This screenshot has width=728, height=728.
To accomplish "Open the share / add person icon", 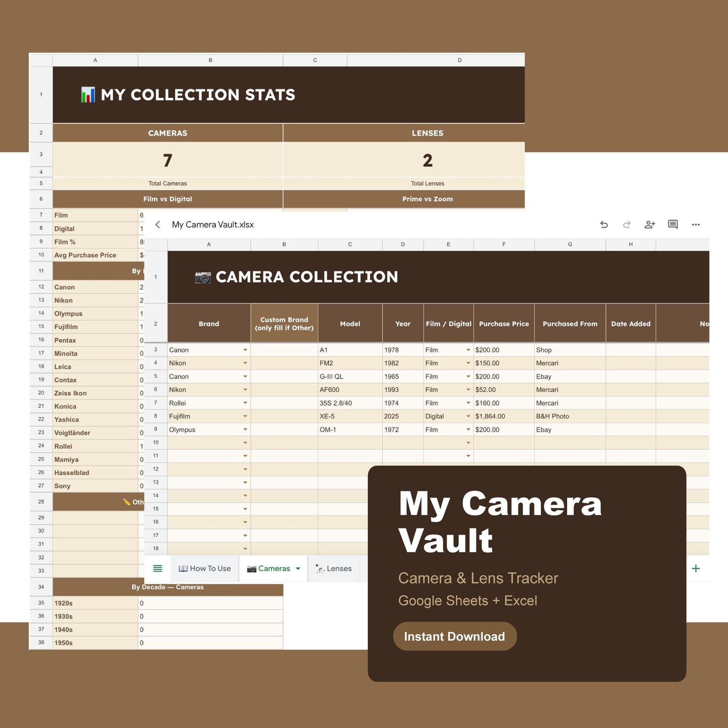I will tap(650, 225).
